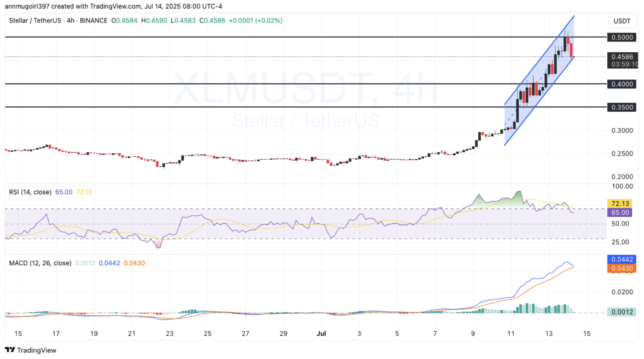Open the 4h timeframe label in the legend
The width and height of the screenshot is (644, 359).
70,21
